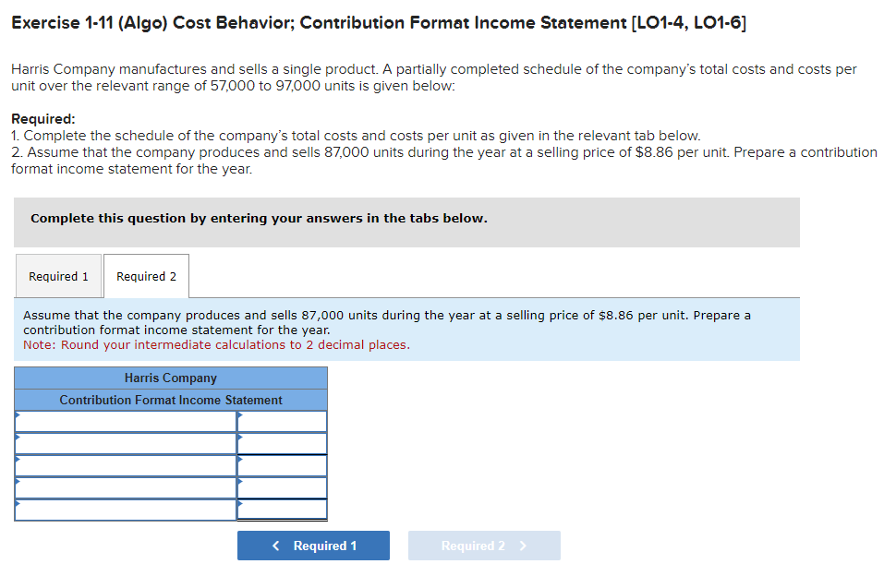
Task: Open the bottom income statement line dropdown
Action: click(125, 509)
